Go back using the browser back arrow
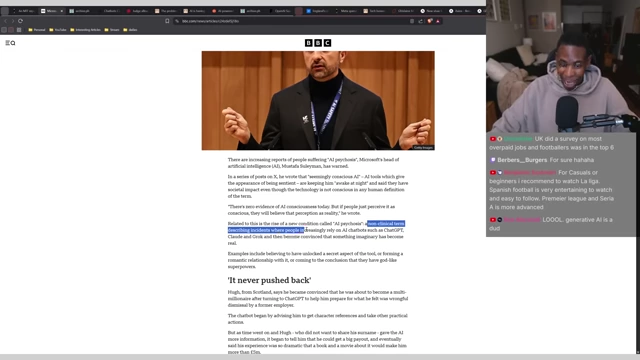This screenshot has height=360, width=640. (5, 21)
